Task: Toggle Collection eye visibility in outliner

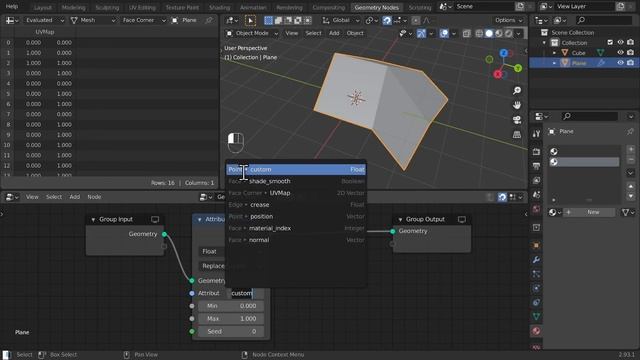Action: tap(620, 42)
